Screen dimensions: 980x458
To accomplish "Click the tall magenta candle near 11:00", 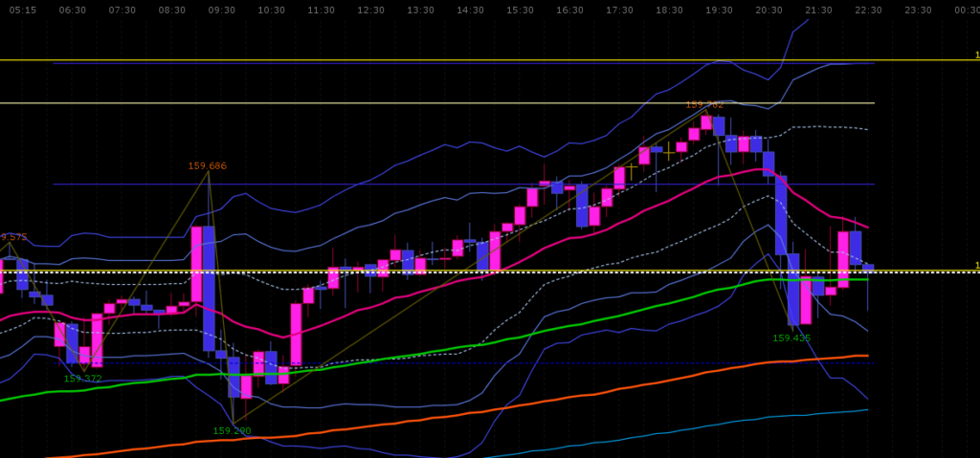I will pos(296,334).
